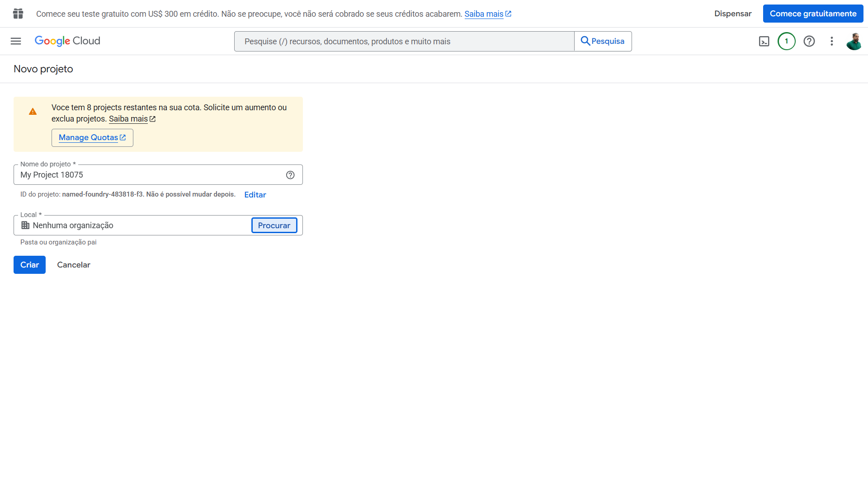
Task: Open Saiba mais about project quota
Action: point(129,119)
